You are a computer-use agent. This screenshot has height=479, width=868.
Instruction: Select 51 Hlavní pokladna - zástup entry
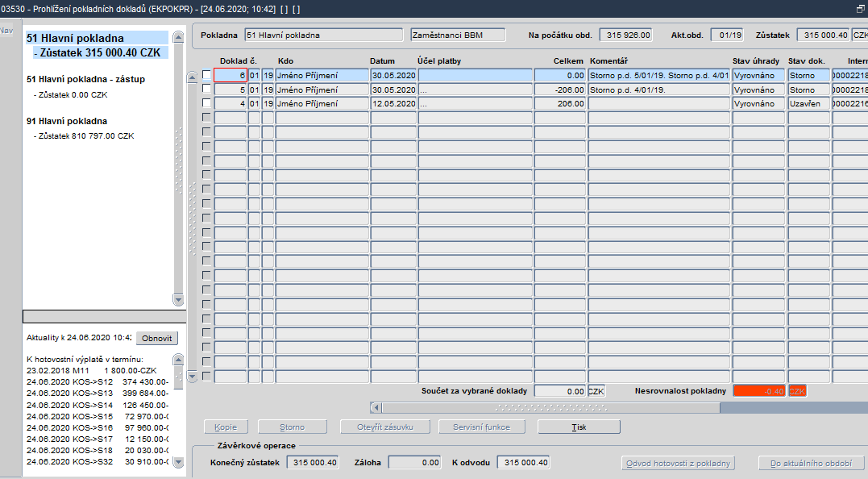[85, 79]
